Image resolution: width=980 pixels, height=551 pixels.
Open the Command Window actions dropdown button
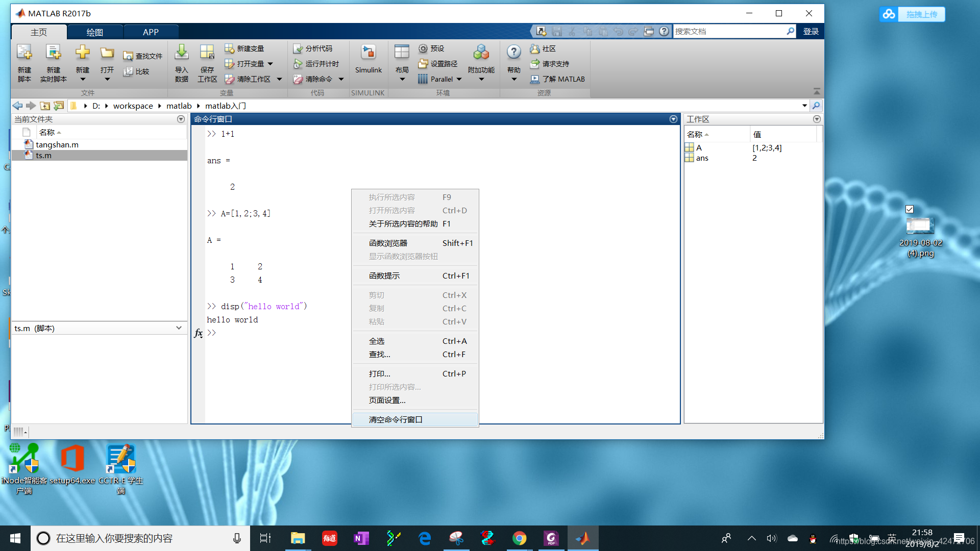[673, 119]
